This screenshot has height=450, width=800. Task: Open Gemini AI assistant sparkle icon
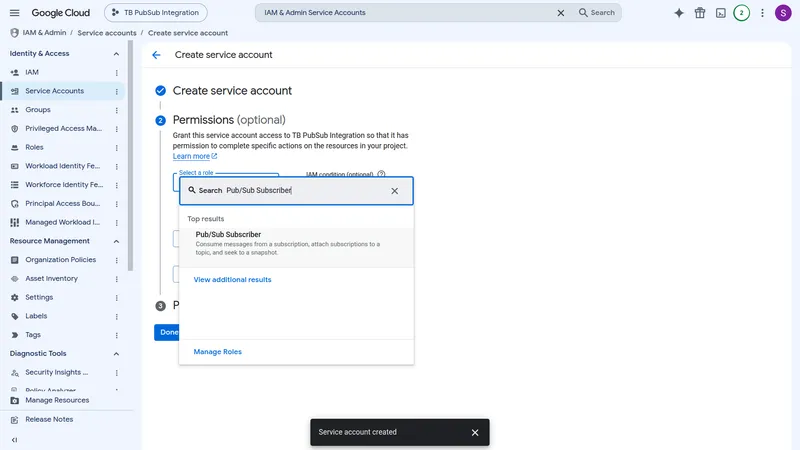point(679,13)
